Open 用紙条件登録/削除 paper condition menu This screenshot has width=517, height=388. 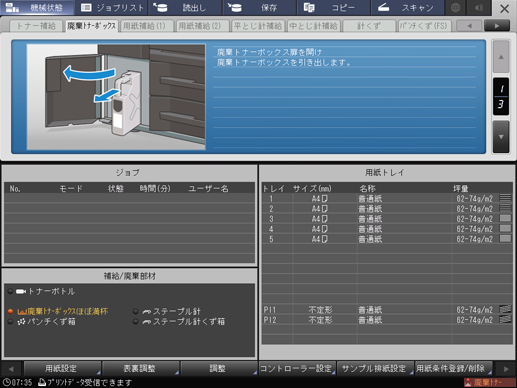[x=453, y=368]
